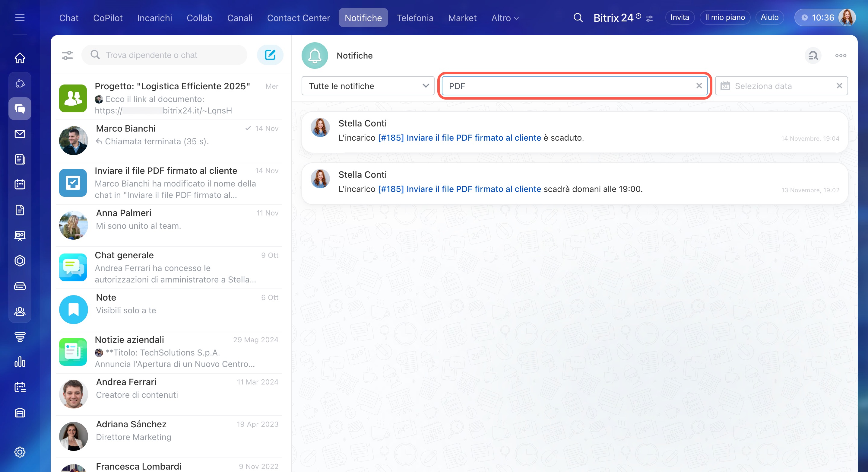Open the three-dots menu in Notifiche header

[x=840, y=56]
